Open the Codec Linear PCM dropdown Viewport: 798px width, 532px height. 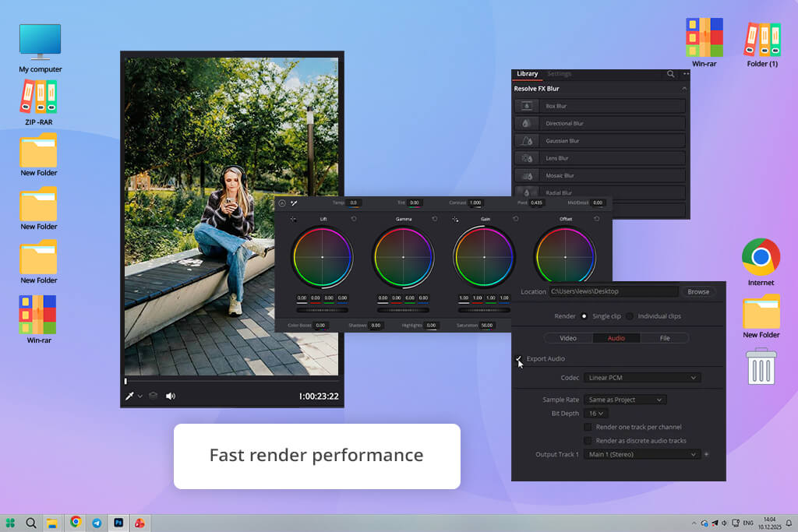(x=642, y=377)
